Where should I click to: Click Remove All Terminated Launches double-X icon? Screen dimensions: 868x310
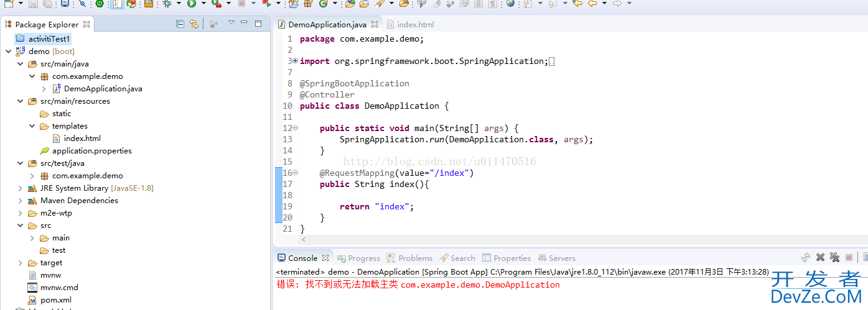pyautogui.click(x=834, y=258)
